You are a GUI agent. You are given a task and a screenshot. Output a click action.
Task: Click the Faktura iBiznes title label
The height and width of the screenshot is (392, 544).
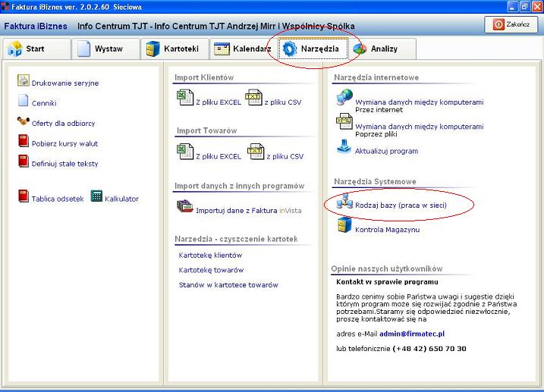point(36,26)
